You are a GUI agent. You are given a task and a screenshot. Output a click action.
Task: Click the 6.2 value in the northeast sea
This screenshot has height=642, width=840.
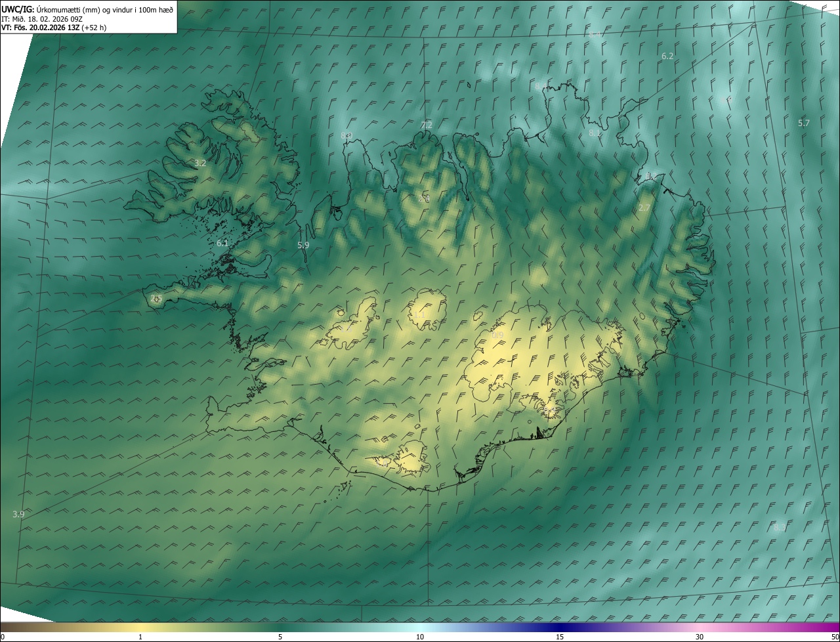667,56
